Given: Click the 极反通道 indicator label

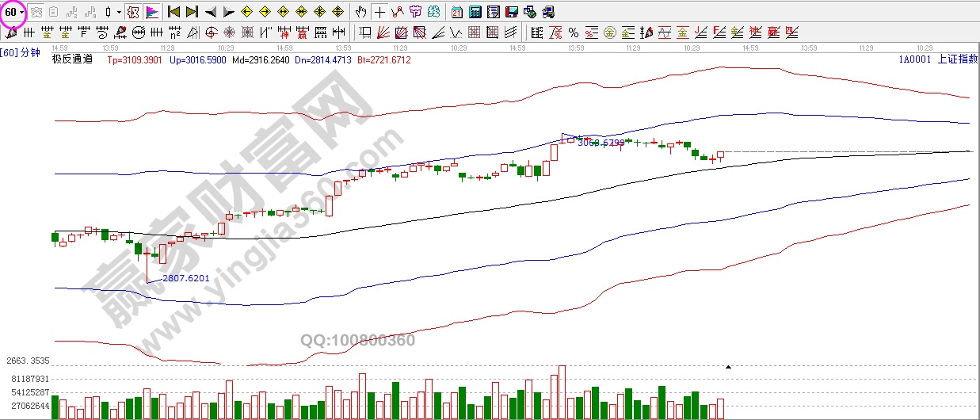Looking at the screenshot, I should [x=72, y=59].
